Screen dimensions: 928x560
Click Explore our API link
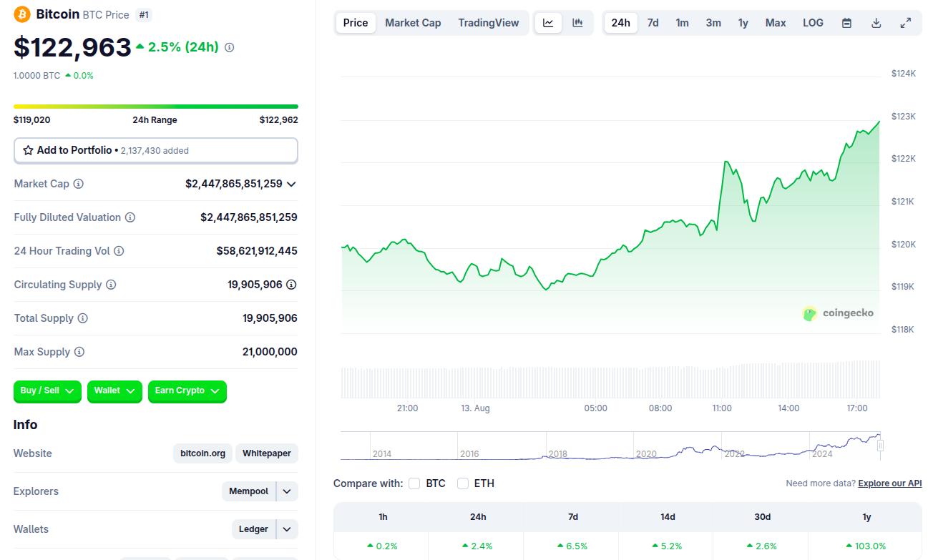click(x=890, y=483)
